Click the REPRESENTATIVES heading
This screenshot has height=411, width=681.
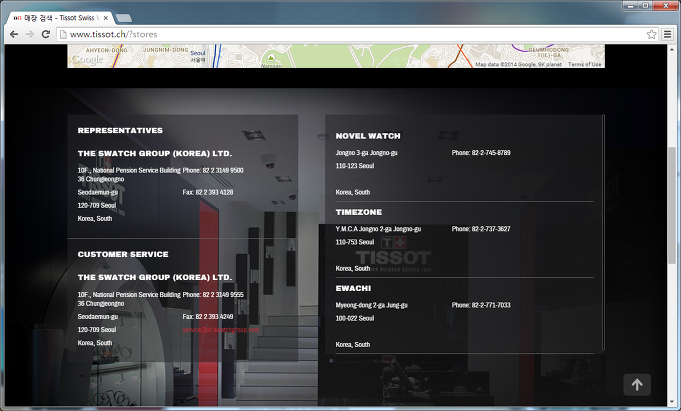point(120,130)
